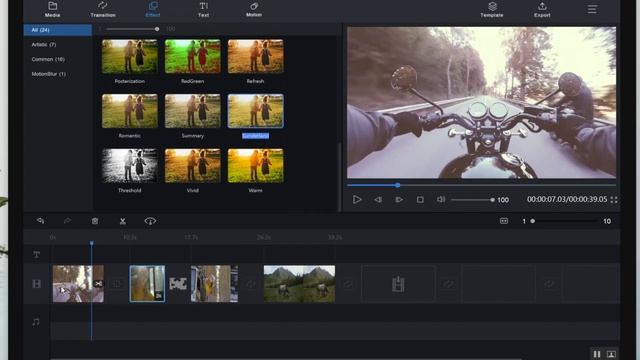Open the Effect tab
The height and width of the screenshot is (360, 640).
tap(153, 10)
